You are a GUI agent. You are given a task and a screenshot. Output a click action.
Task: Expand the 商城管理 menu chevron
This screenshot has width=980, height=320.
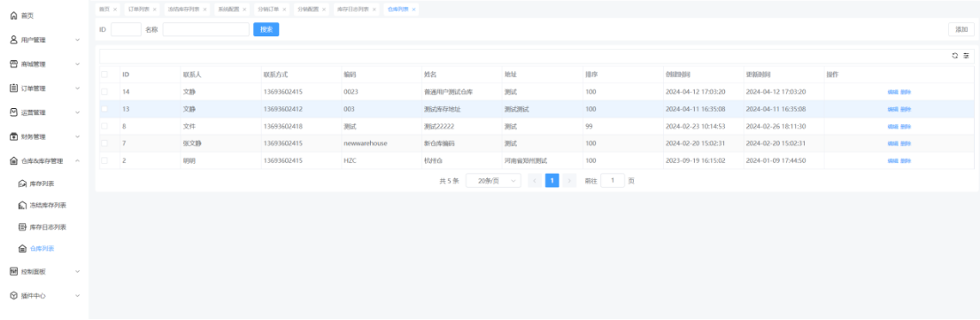[78, 64]
